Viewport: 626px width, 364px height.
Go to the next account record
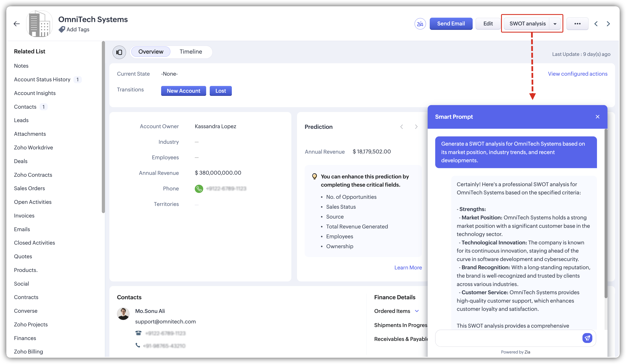pos(608,24)
